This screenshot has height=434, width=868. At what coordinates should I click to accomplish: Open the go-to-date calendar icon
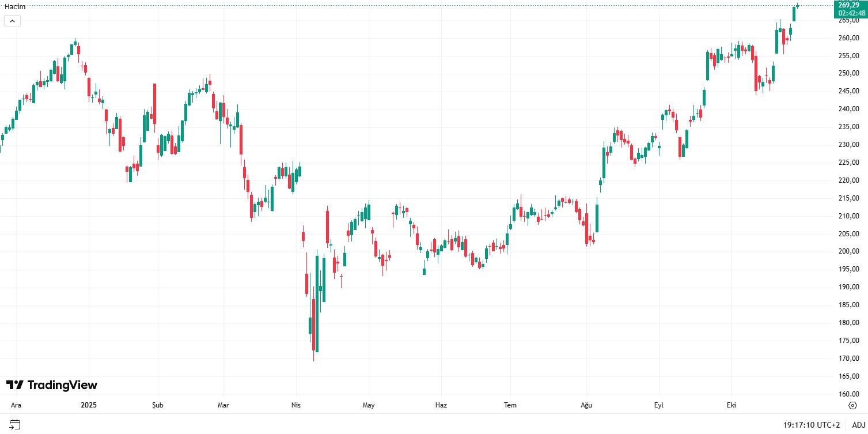[x=15, y=425]
